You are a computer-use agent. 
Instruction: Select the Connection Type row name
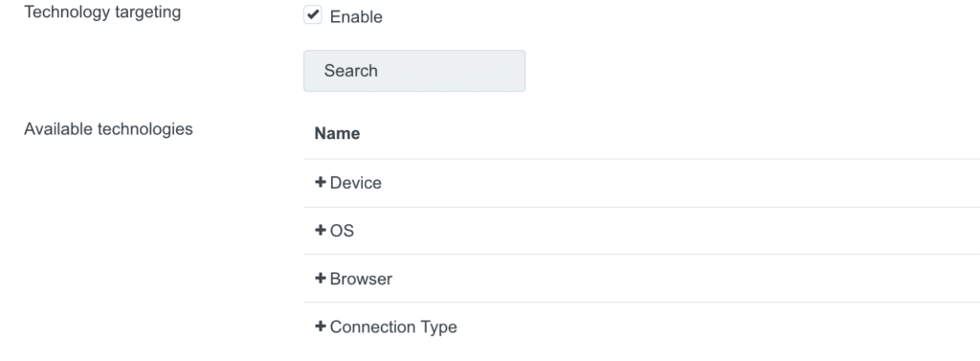pos(393,327)
